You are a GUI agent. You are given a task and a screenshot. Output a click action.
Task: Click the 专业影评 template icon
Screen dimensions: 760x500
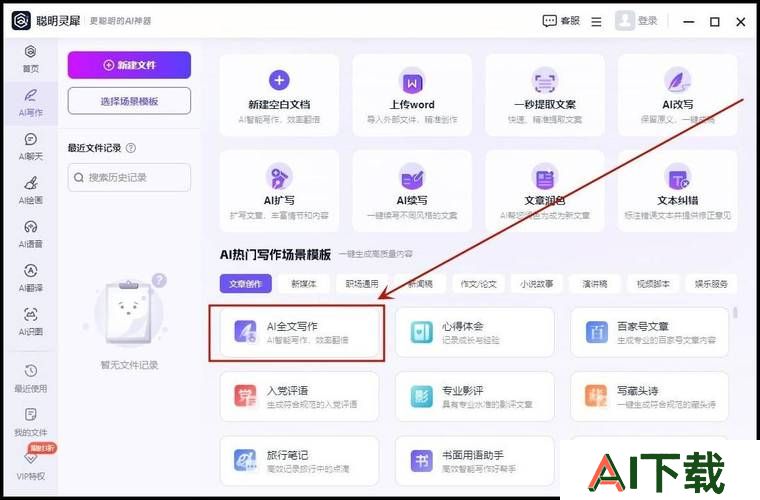click(421, 396)
